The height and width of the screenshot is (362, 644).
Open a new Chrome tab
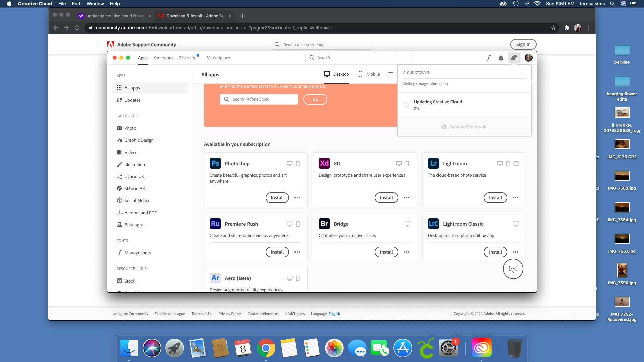pyautogui.click(x=243, y=16)
